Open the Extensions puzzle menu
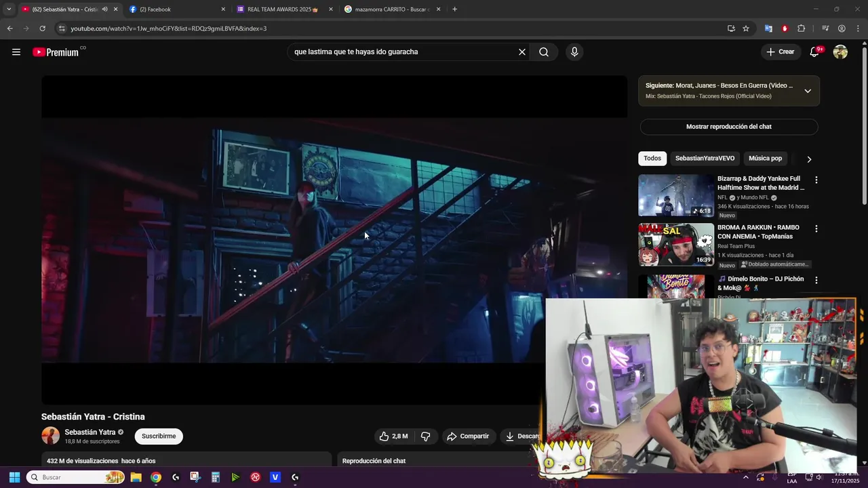This screenshot has width=868, height=488. tap(801, 28)
